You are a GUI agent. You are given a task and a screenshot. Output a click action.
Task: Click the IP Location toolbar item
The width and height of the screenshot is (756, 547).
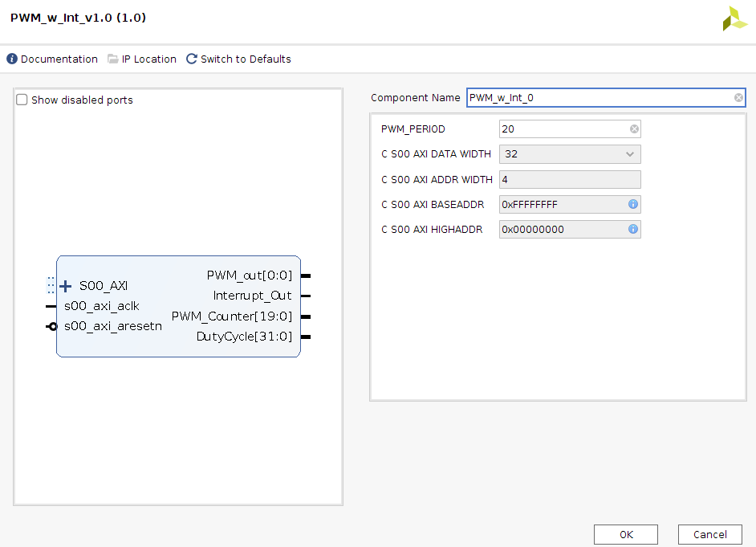point(148,59)
